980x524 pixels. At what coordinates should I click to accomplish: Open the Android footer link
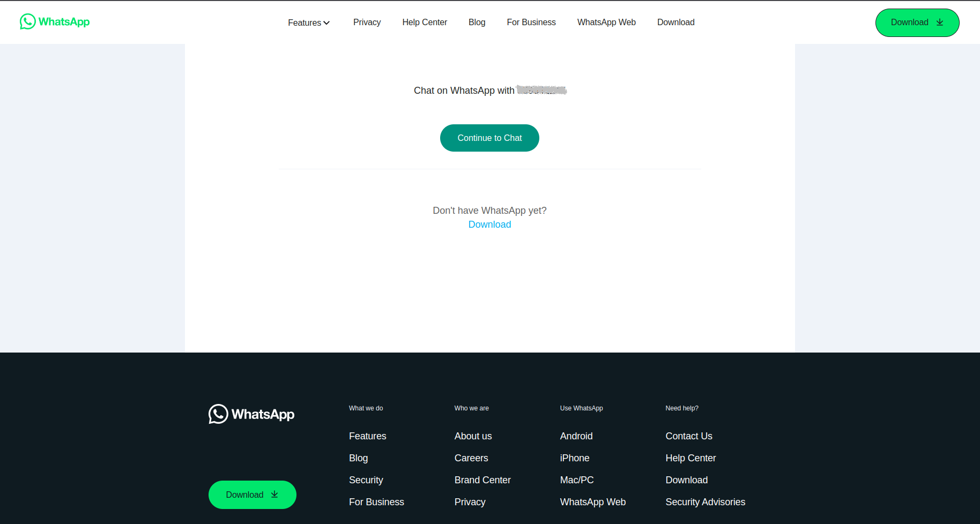click(x=576, y=436)
